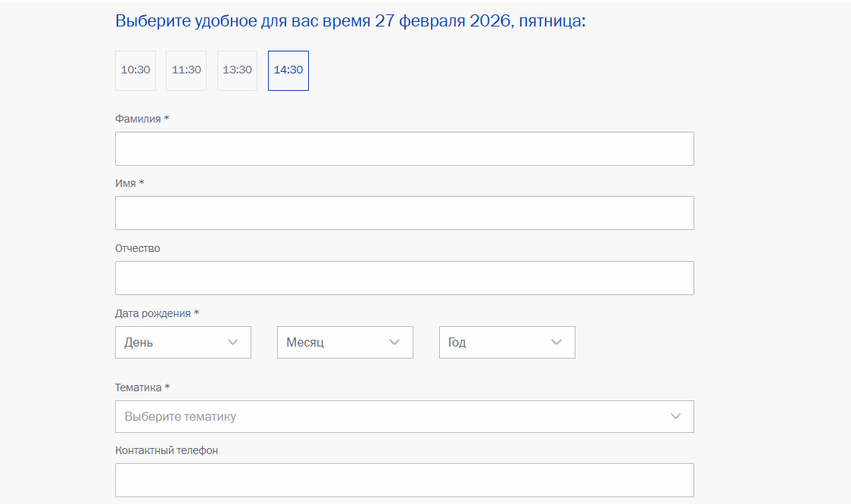Open the Год dropdown
851x504 pixels.
point(498,342)
